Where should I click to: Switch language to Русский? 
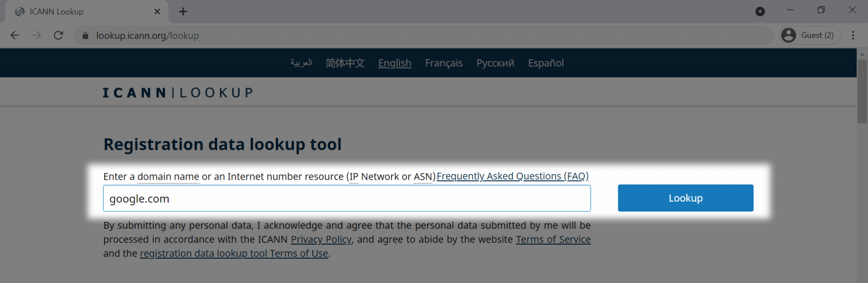[495, 63]
